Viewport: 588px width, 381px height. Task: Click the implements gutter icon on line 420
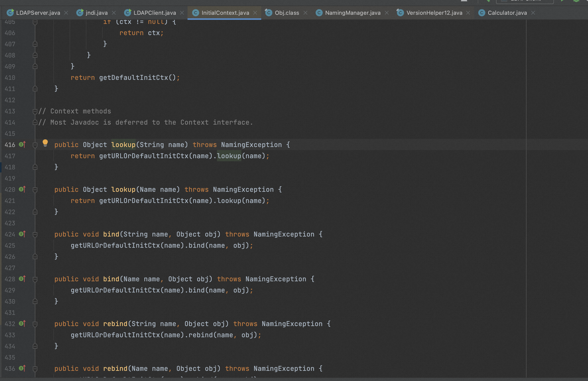coord(22,189)
